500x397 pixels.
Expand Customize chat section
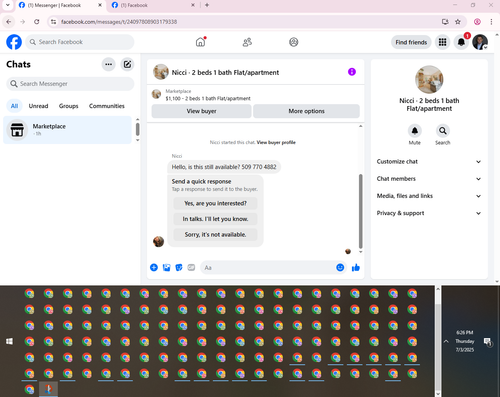click(429, 161)
